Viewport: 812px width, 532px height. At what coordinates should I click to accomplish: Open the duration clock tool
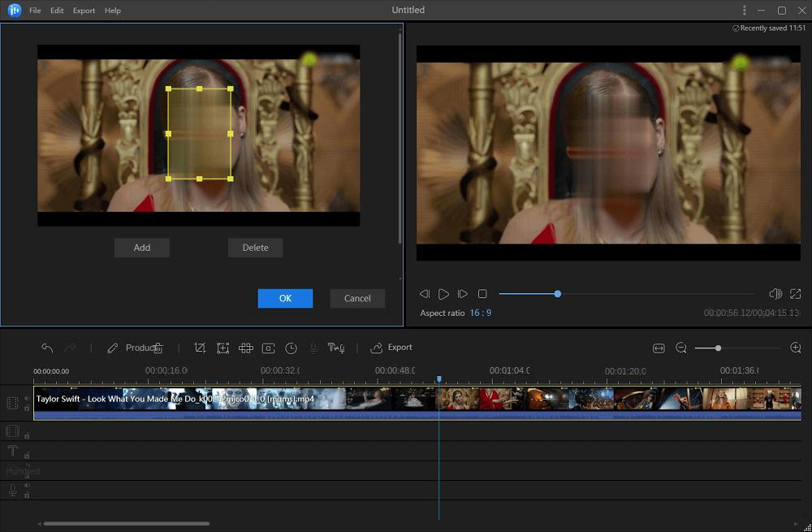pyautogui.click(x=291, y=348)
